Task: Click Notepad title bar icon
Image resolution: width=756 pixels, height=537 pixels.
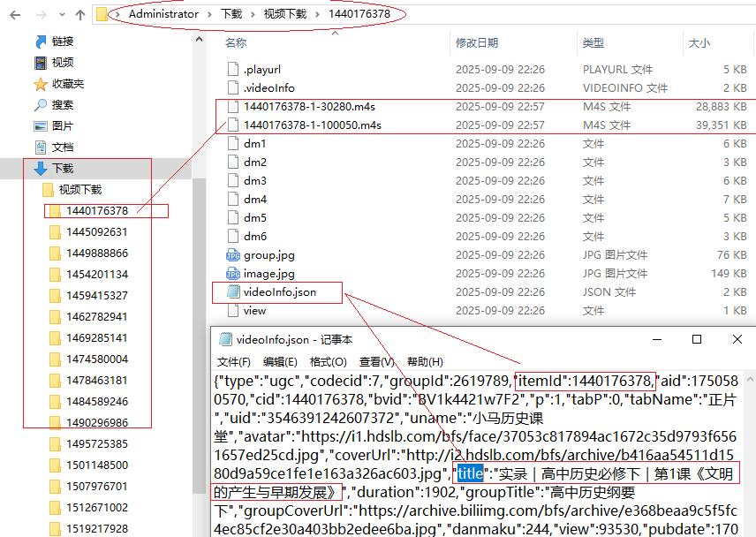Action: 225,339
